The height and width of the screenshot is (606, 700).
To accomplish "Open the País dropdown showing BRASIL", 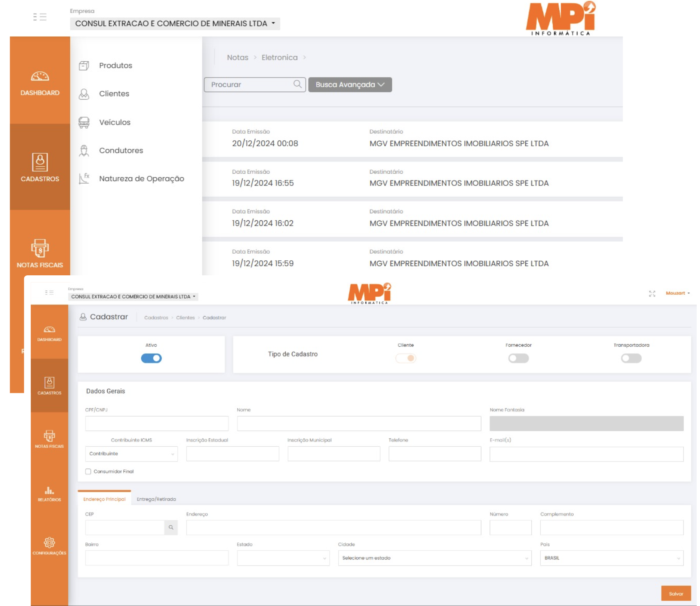I will (x=611, y=558).
